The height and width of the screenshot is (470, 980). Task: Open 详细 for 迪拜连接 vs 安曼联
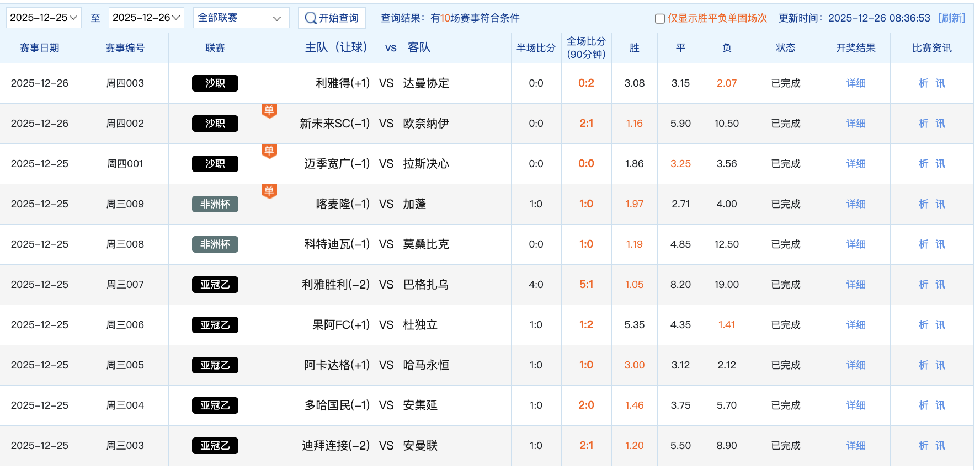pos(855,446)
